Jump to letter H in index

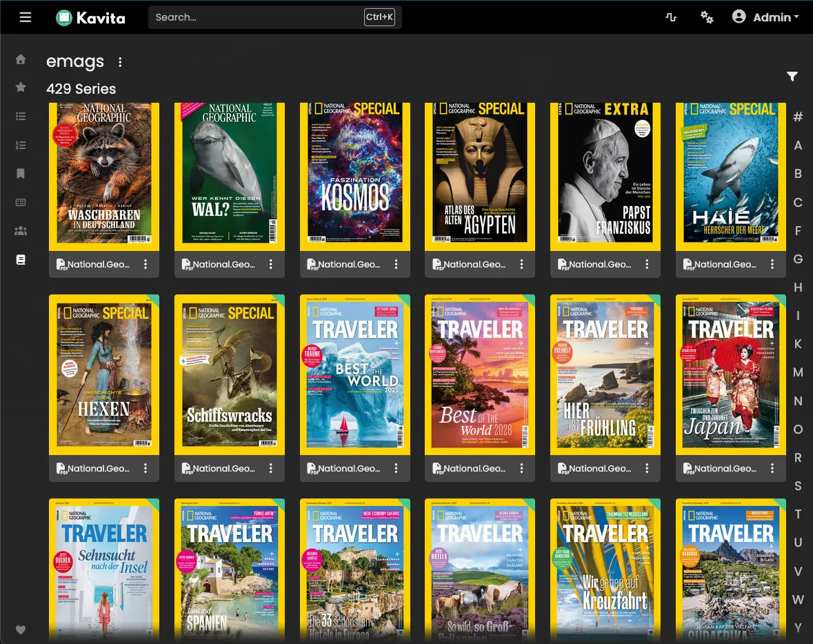798,288
